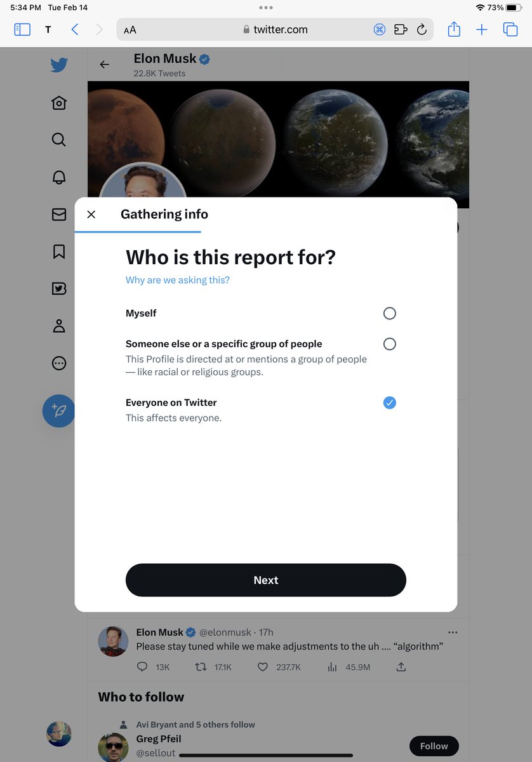Open the Explore search icon in sidebar
The width and height of the screenshot is (532, 762).
tap(59, 140)
